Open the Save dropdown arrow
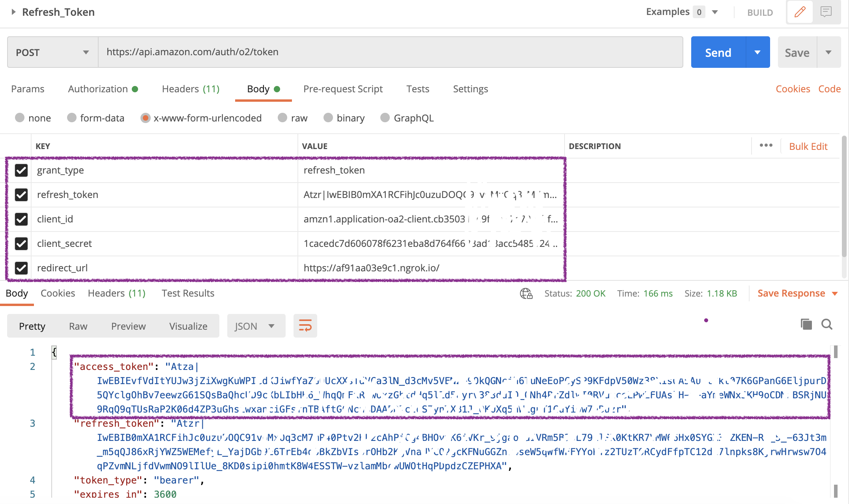Viewport: 849px width, 504px height. click(x=828, y=52)
